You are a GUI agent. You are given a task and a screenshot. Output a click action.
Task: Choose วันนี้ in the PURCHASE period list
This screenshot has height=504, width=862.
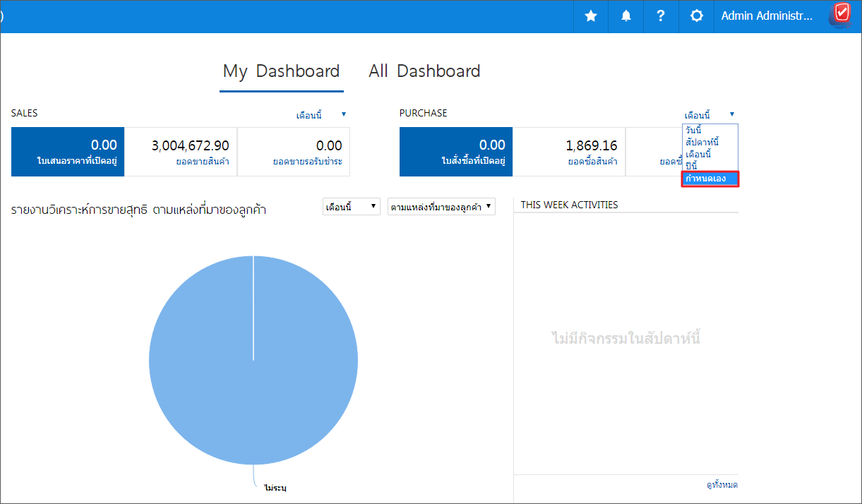[x=694, y=131]
